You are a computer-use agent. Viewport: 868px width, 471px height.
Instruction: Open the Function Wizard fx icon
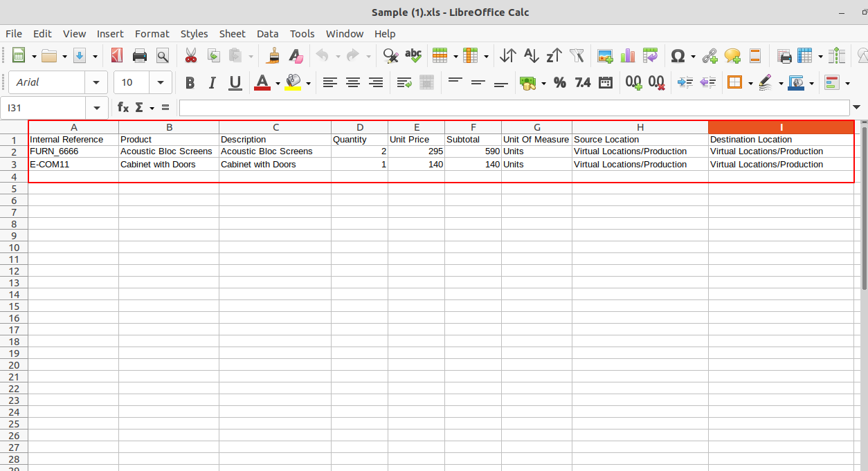pyautogui.click(x=123, y=107)
